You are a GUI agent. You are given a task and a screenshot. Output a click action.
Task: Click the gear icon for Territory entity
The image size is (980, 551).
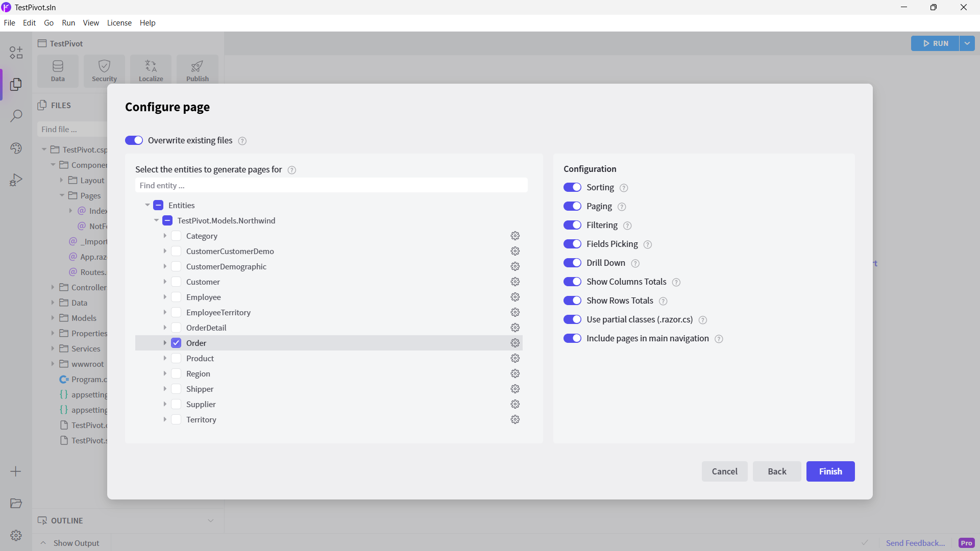[x=515, y=419]
